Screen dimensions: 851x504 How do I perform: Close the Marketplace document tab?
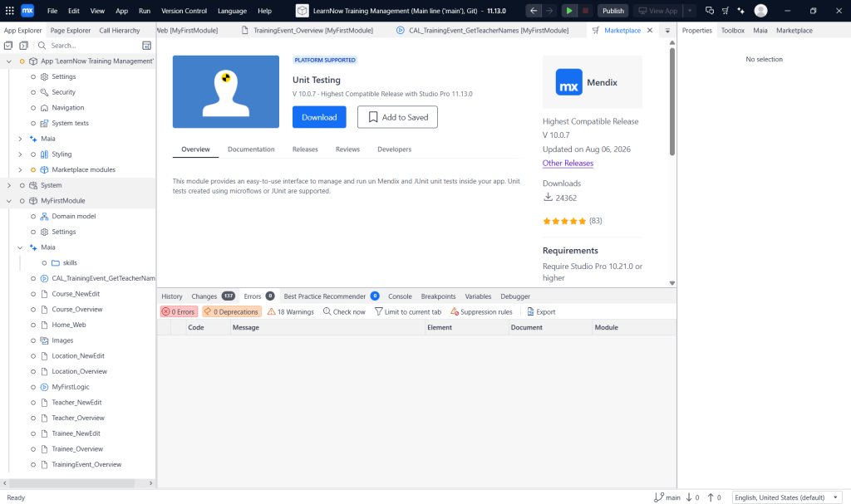[x=650, y=31]
